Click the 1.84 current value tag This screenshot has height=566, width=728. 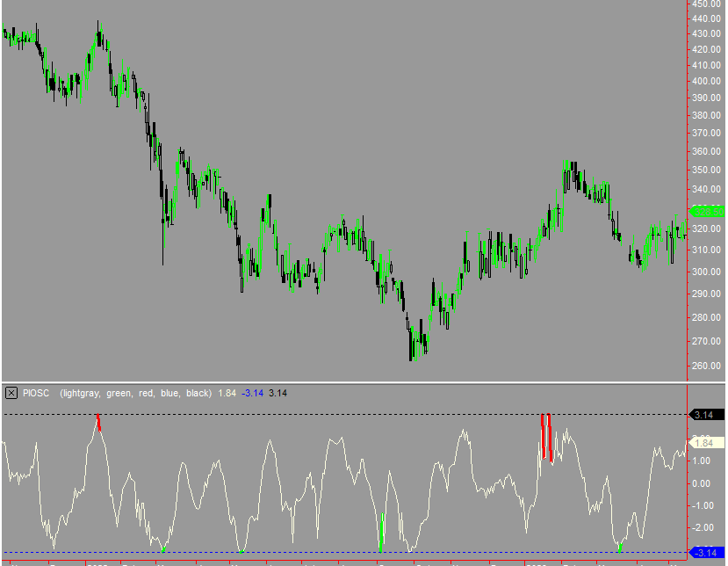tap(703, 442)
